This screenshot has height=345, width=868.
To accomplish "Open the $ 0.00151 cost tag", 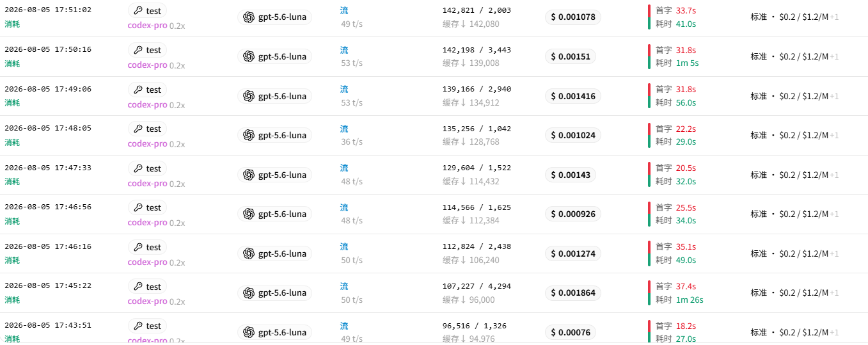I will tap(571, 56).
